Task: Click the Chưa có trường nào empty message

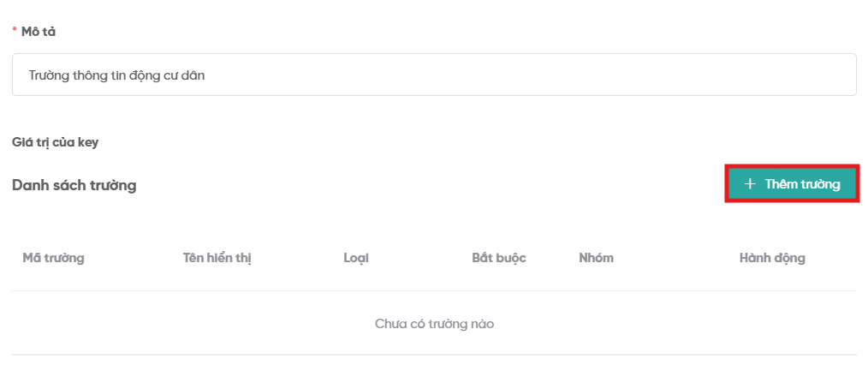Action: (434, 324)
